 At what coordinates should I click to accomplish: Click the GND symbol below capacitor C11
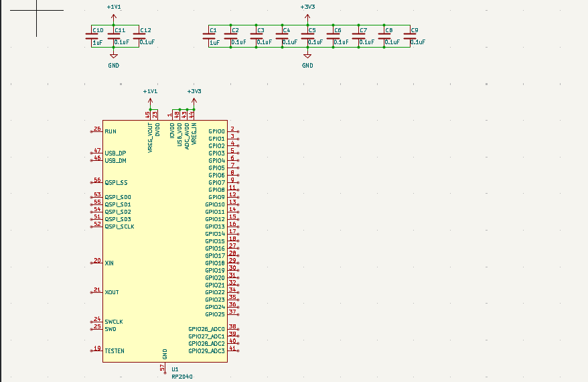tap(113, 59)
